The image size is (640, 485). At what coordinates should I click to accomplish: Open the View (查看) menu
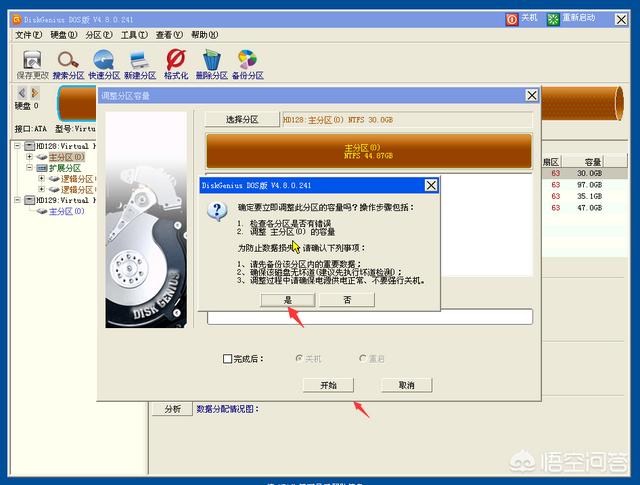(x=169, y=35)
